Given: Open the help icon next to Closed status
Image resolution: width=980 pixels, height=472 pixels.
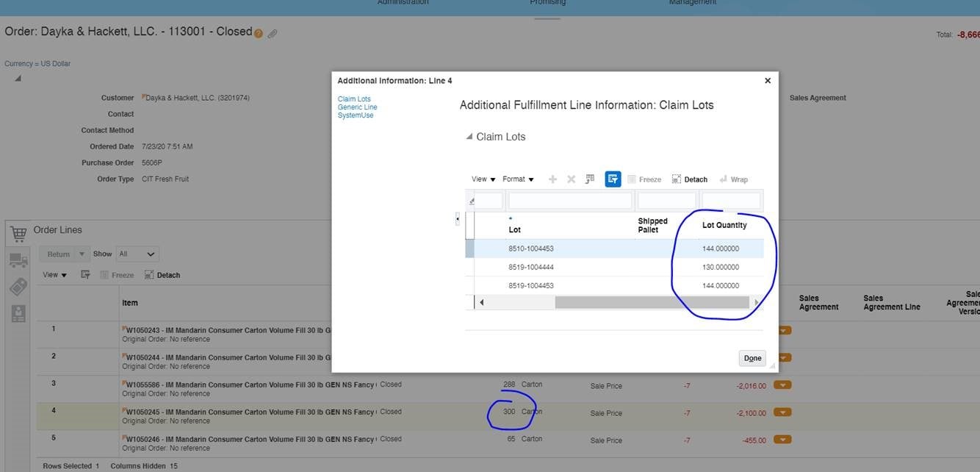Looking at the screenshot, I should 256,33.
